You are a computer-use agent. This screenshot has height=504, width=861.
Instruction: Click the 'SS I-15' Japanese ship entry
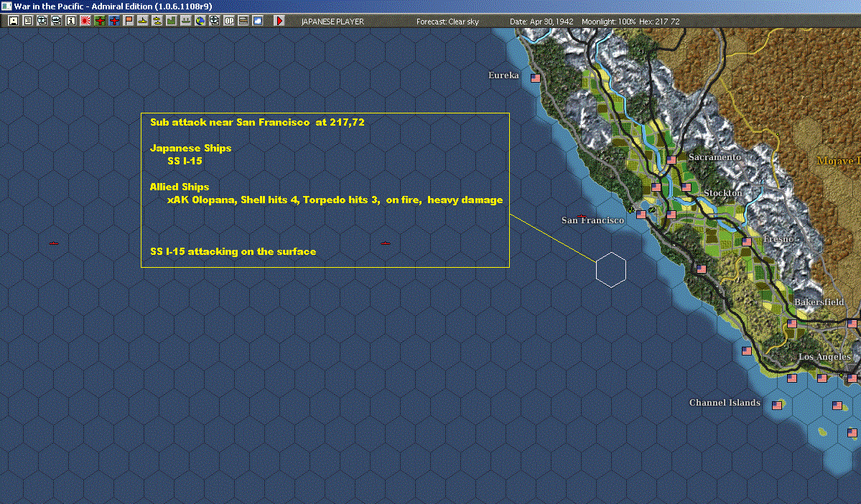185,161
